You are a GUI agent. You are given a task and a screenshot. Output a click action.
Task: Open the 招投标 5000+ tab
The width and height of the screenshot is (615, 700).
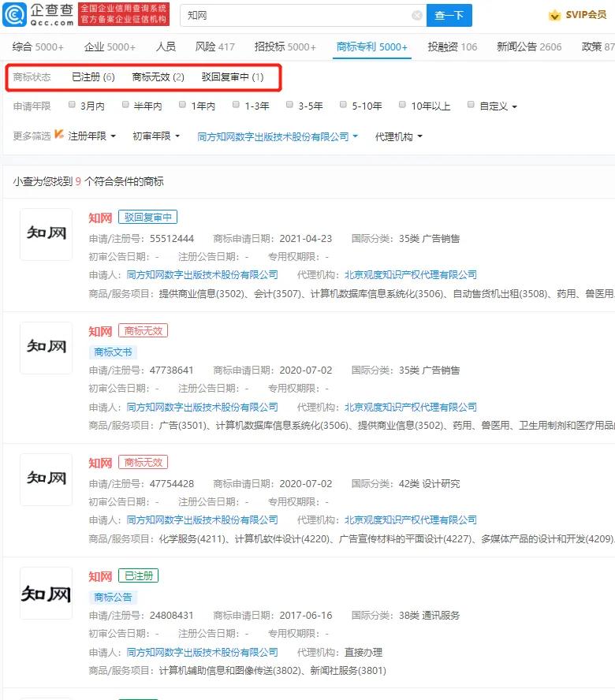click(x=285, y=47)
